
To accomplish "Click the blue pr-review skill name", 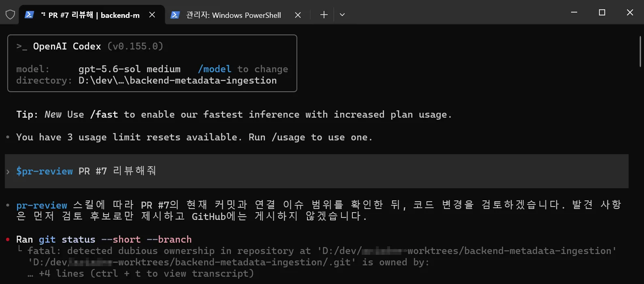I will click(x=42, y=205).
